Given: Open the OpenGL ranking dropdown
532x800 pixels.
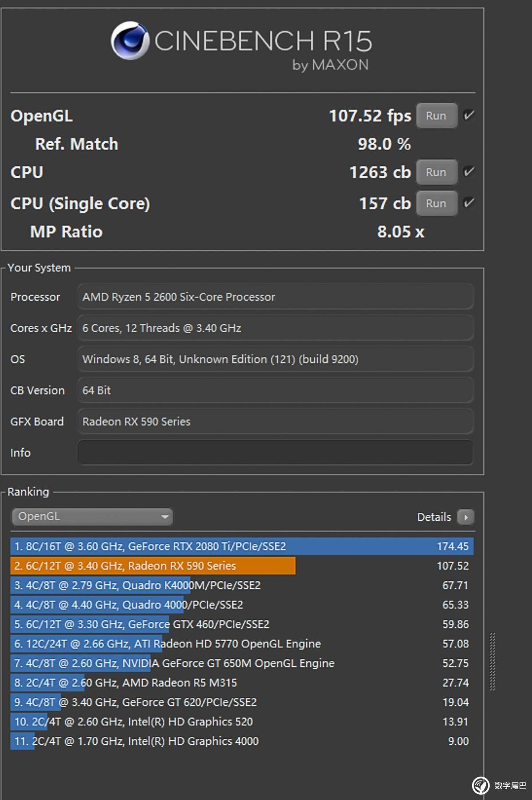Looking at the screenshot, I should [92, 516].
